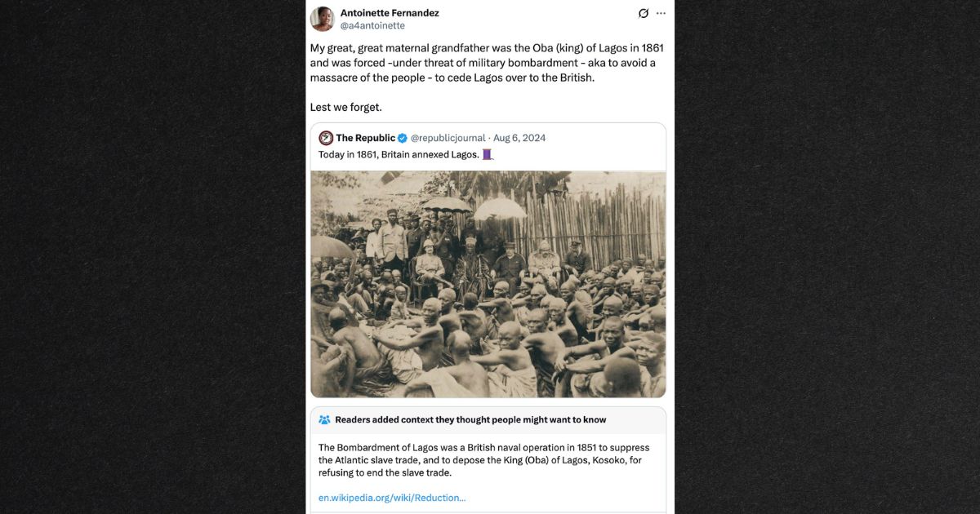
Task: Click the 'Readers added context' header text
Action: pyautogui.click(x=470, y=419)
